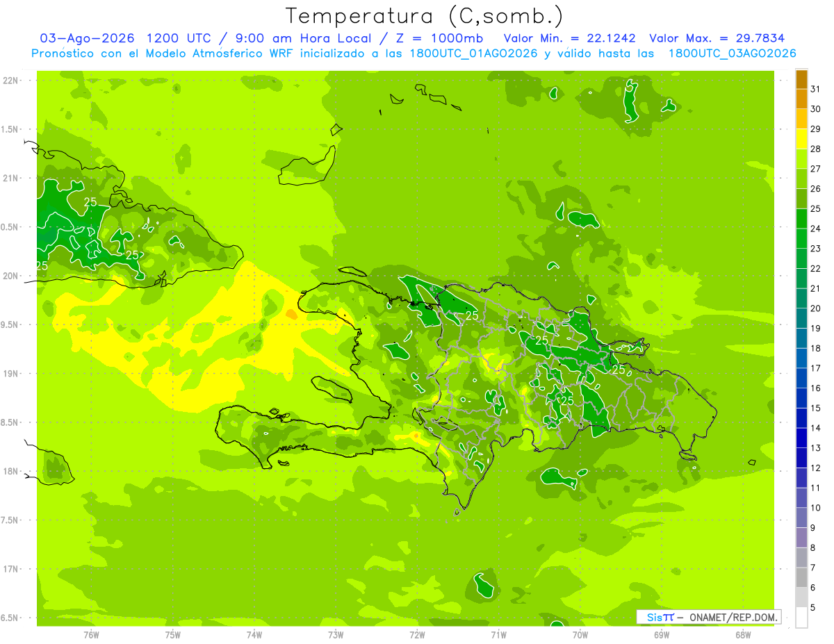
Task: Pick the lime legend band between 27 and 28
Action: tap(801, 159)
